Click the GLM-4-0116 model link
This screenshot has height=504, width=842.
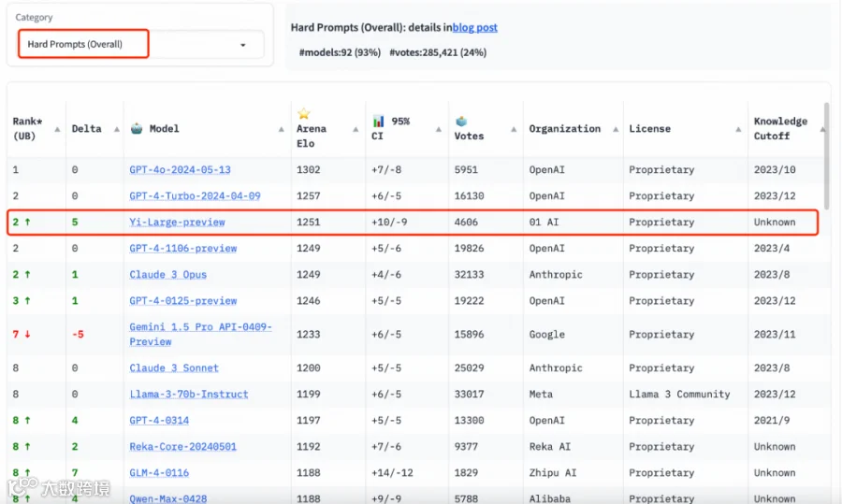(x=159, y=473)
